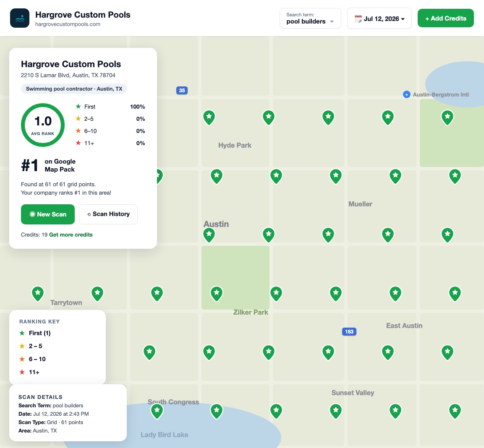Click the #1 on Google Map Pack text

tap(48, 165)
